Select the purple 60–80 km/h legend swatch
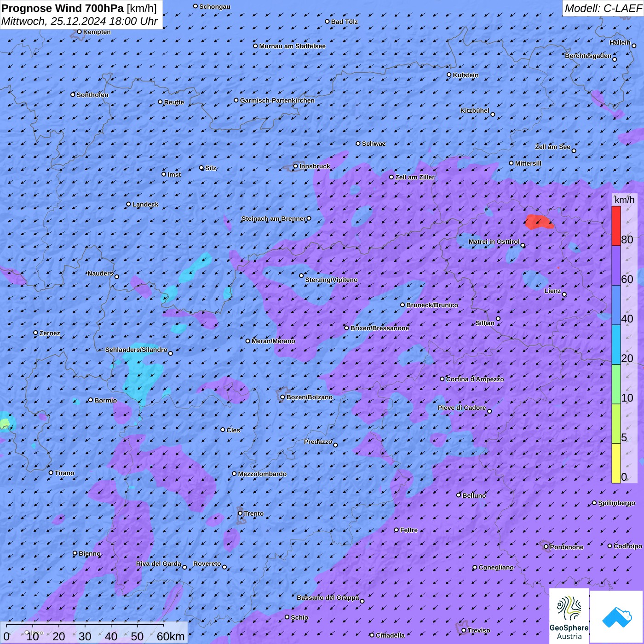 [616, 266]
